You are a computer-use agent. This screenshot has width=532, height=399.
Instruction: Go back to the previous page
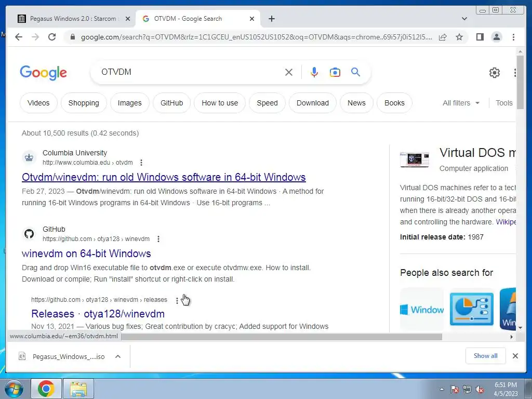tap(19, 37)
